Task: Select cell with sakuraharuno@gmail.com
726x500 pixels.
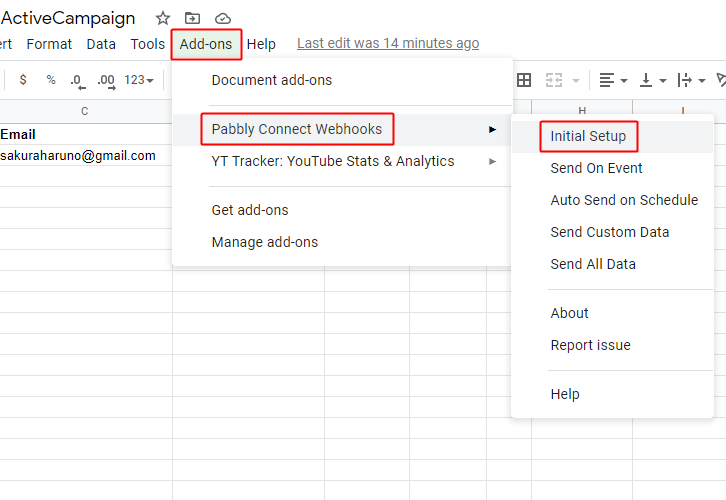Action: point(86,156)
